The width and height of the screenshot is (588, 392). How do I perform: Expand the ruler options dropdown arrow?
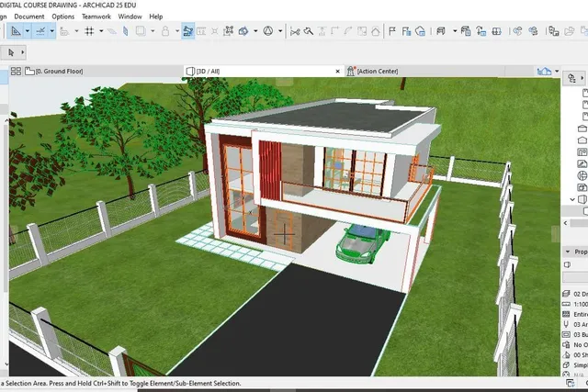pos(76,31)
